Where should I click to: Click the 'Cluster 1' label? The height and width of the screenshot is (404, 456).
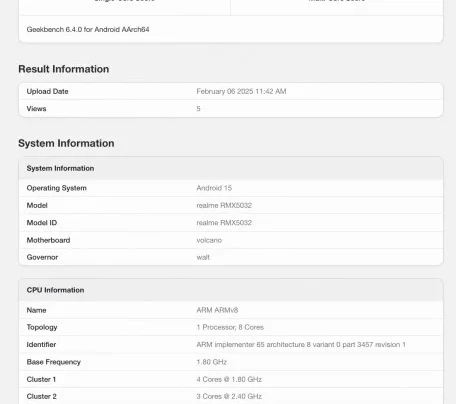point(41,379)
